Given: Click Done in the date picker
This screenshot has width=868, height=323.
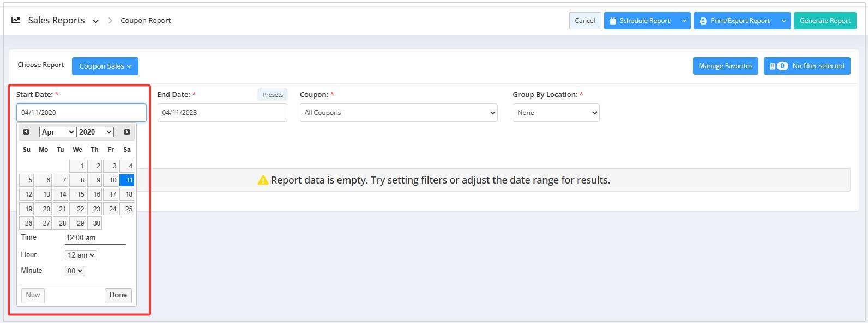Looking at the screenshot, I should pos(118,295).
